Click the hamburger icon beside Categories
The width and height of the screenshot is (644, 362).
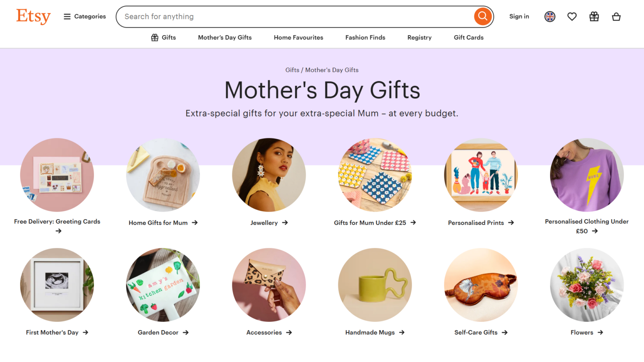(67, 17)
